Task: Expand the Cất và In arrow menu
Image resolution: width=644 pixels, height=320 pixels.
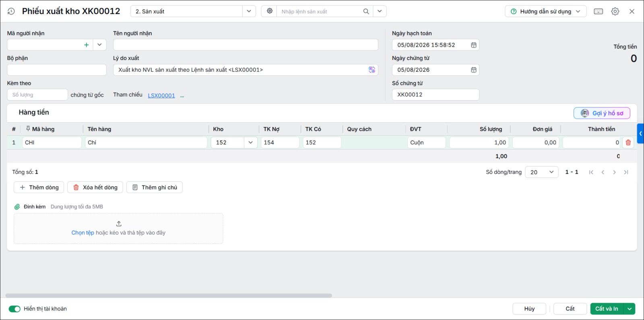Action: click(x=629, y=309)
